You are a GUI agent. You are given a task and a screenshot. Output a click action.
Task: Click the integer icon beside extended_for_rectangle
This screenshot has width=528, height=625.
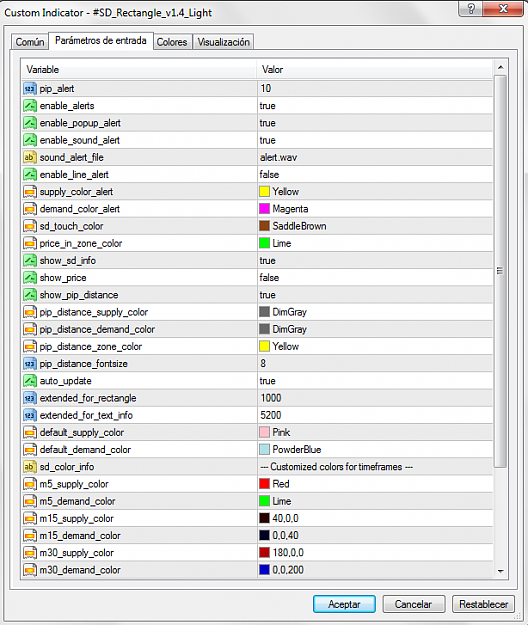pos(30,398)
